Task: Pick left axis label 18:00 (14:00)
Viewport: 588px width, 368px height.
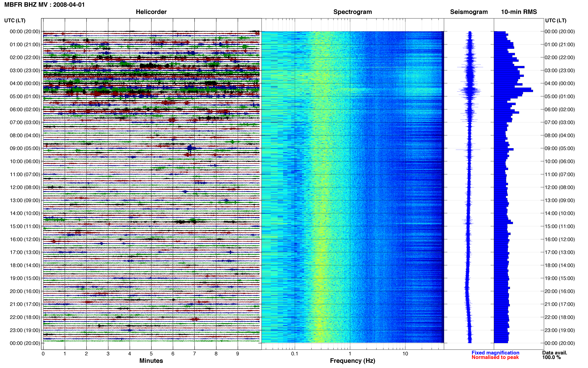Action: click(x=25, y=265)
